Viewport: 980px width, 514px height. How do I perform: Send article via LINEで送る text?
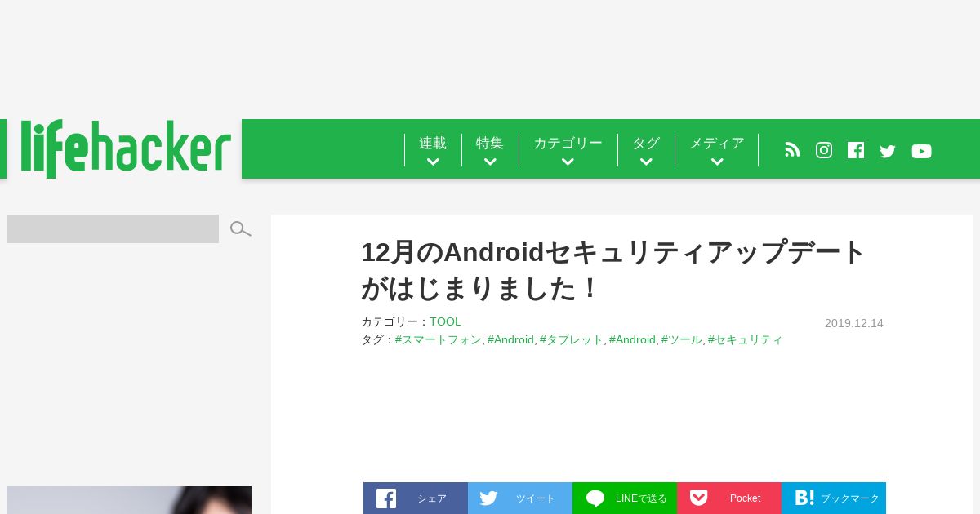click(641, 498)
